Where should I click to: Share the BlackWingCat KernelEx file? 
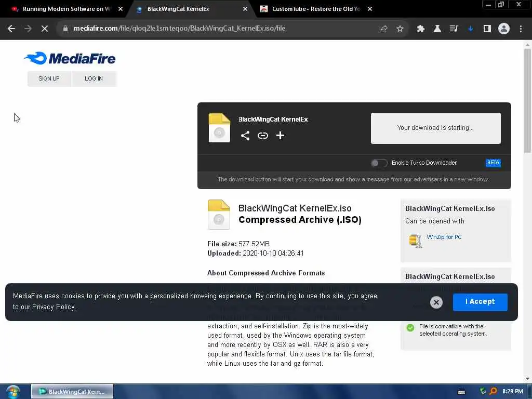245,136
